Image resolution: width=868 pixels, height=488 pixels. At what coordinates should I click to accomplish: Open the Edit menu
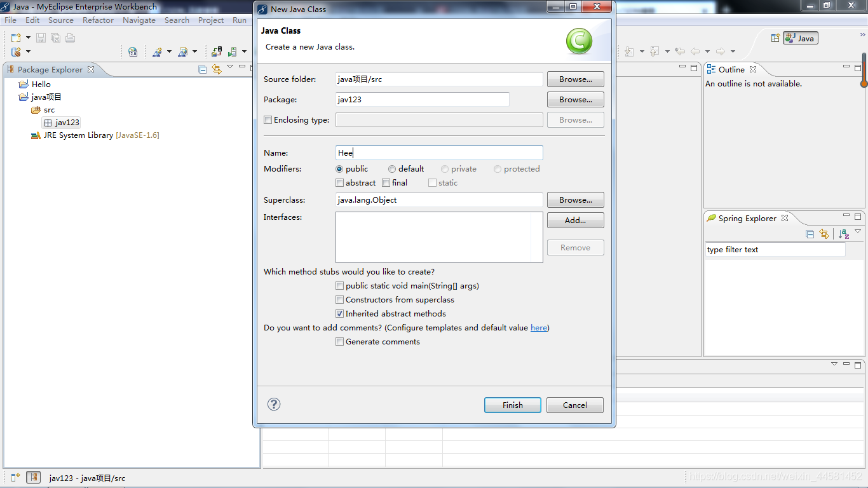(x=32, y=20)
